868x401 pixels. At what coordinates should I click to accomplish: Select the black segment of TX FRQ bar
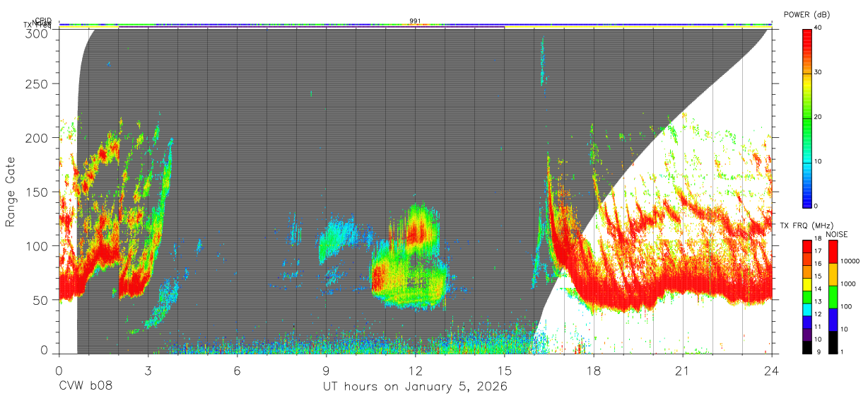point(807,346)
